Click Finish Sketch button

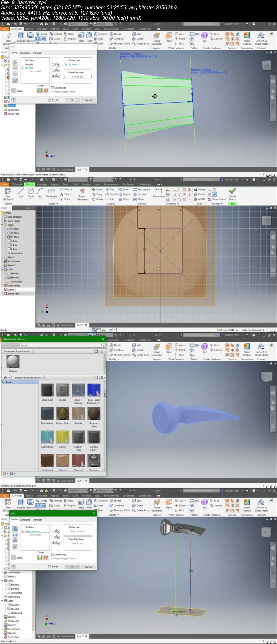tap(232, 194)
